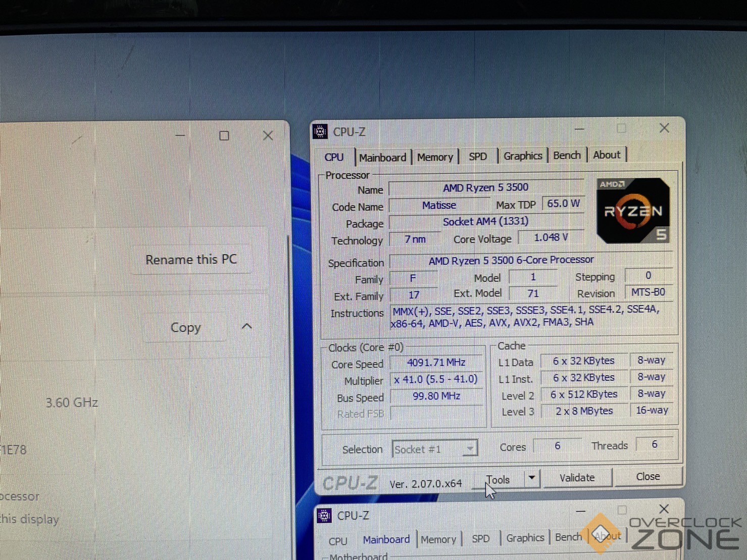
Task: Minimize the lower CPU-Z window
Action: click(x=581, y=511)
